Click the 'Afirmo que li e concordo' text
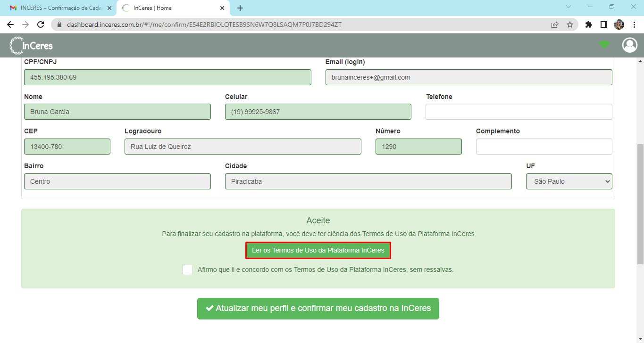 [326, 270]
